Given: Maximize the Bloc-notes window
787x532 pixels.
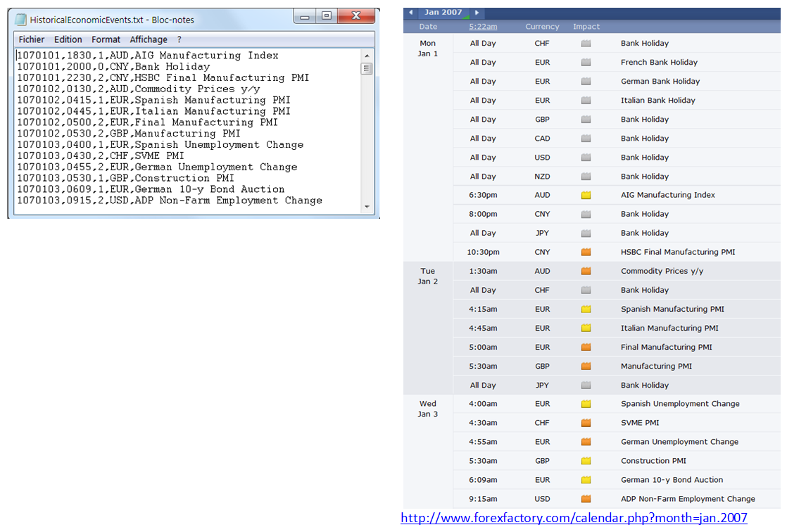Looking at the screenshot, I should [326, 17].
